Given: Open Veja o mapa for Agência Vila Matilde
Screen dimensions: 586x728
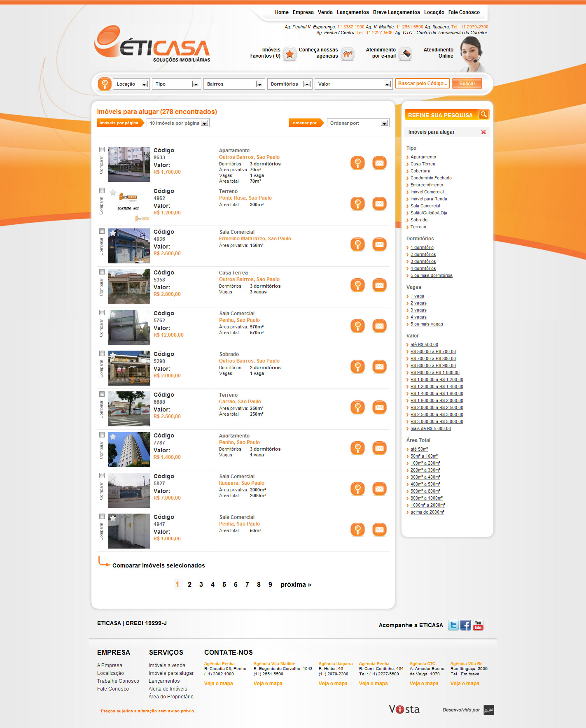Looking at the screenshot, I should 268,684.
